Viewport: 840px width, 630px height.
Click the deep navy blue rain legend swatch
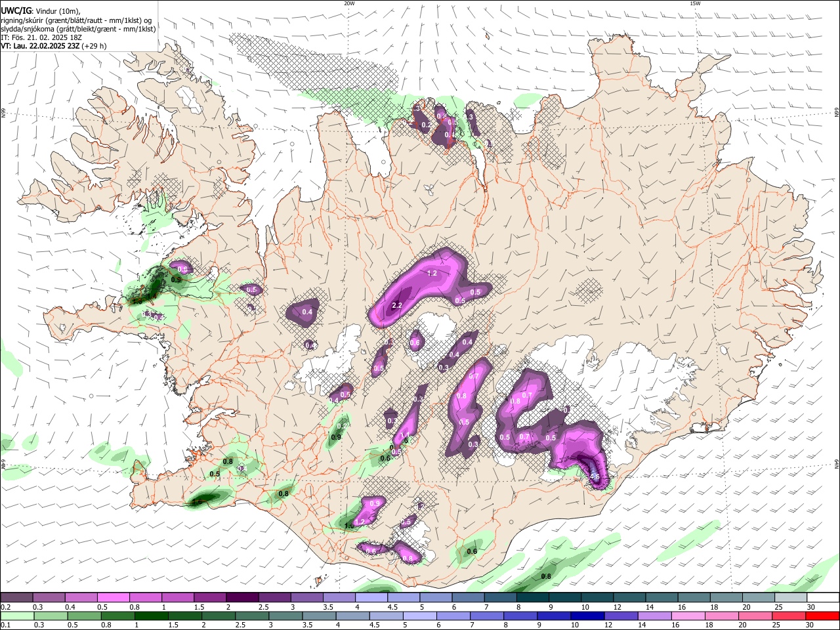[x=586, y=616]
